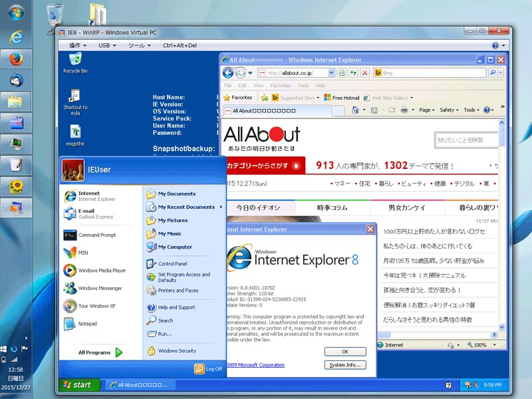Select the msgothic font file icon
The image size is (532, 399).
pyautogui.click(x=75, y=135)
